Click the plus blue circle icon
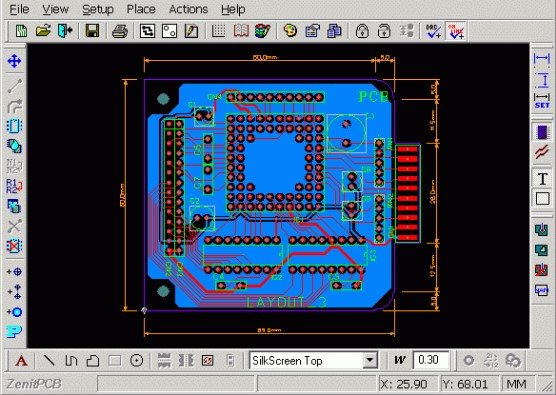556x395 pixels. [14, 312]
